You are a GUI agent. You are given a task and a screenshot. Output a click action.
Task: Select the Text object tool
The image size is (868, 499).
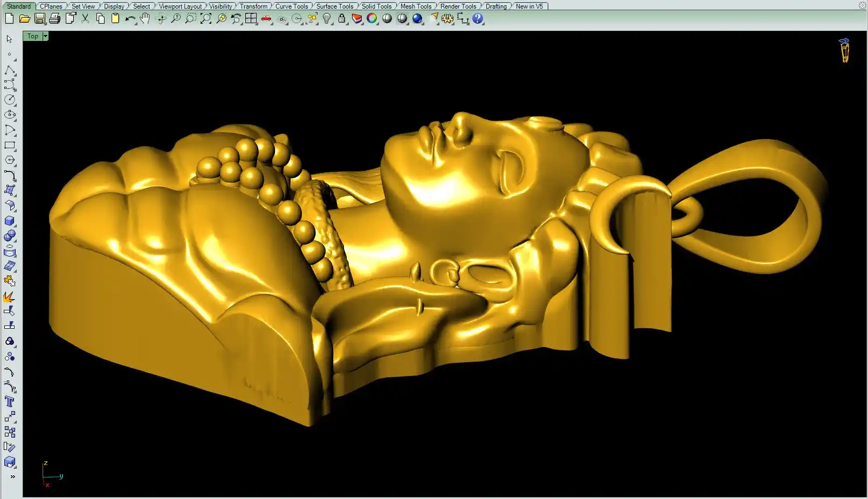(x=10, y=401)
